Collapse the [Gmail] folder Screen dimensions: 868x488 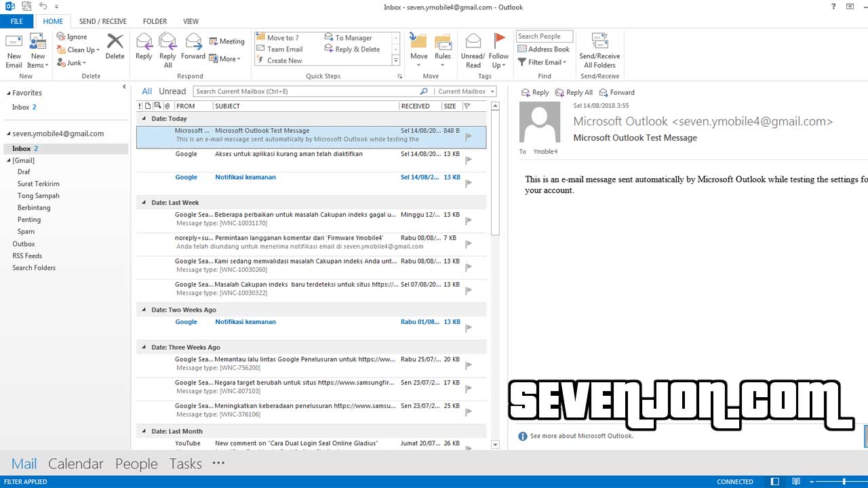tap(8, 161)
